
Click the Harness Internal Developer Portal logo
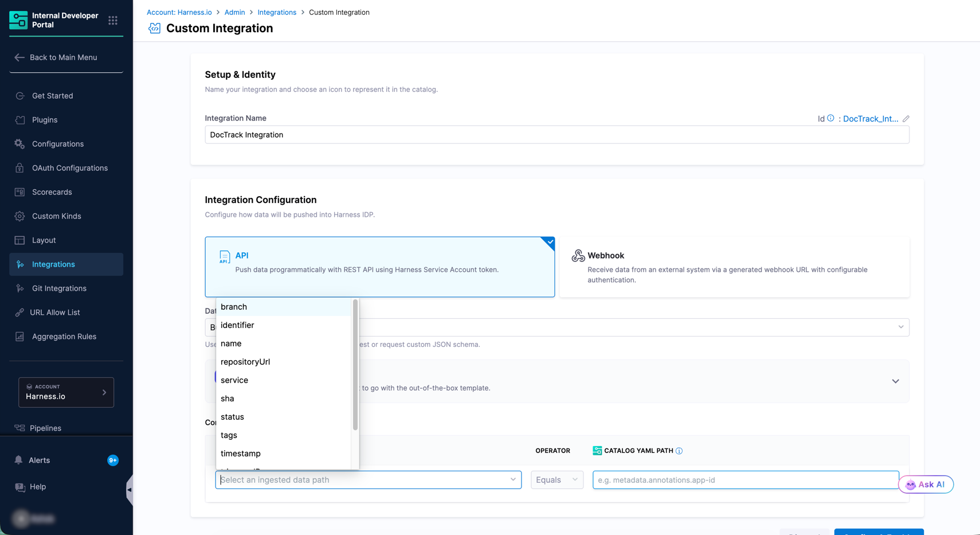pyautogui.click(x=18, y=20)
